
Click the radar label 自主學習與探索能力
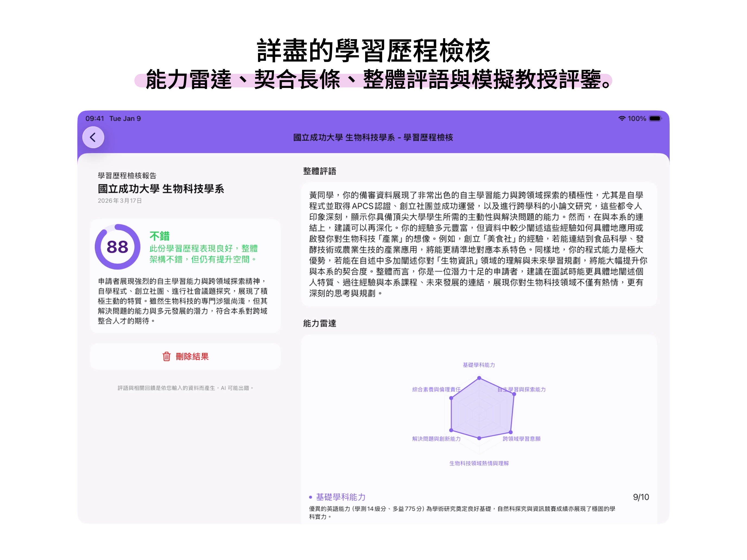[x=521, y=390]
